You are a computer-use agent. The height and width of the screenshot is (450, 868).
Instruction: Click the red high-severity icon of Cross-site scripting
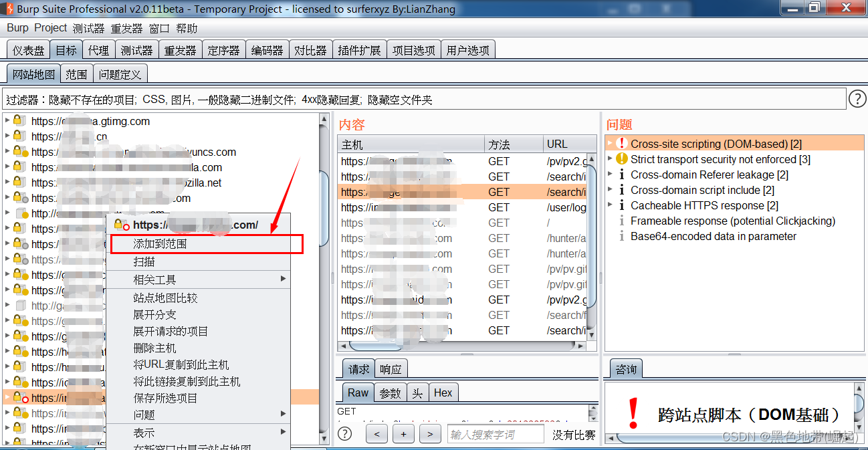[622, 144]
